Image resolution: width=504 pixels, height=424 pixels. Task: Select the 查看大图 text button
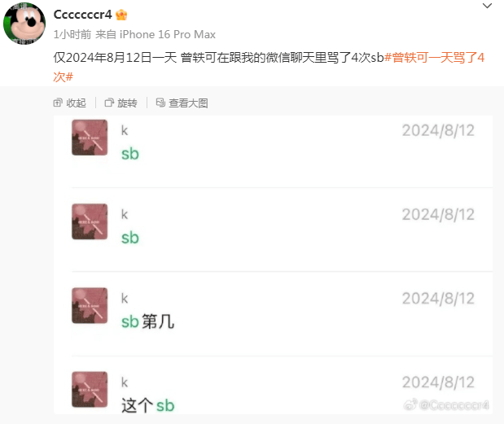tap(188, 103)
